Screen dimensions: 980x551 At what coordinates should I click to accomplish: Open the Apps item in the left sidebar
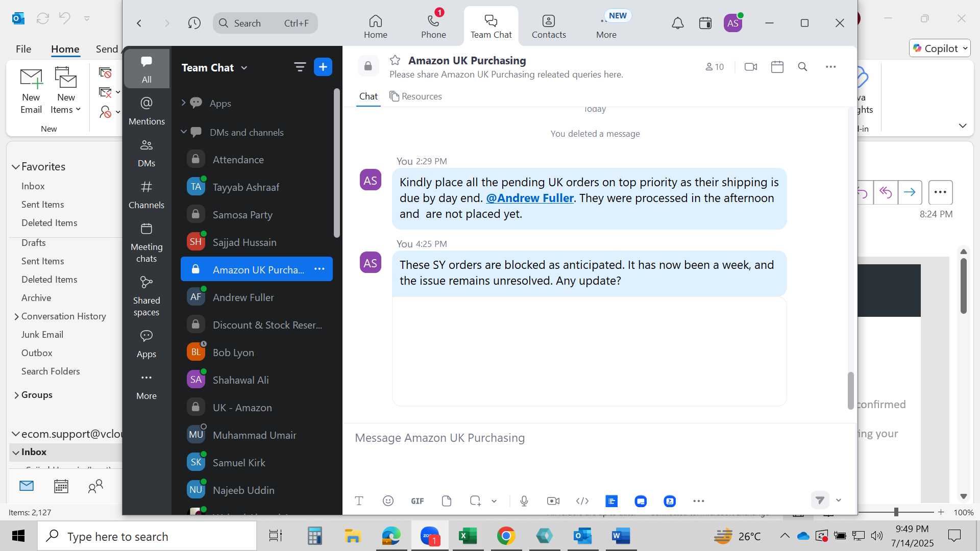146,343
